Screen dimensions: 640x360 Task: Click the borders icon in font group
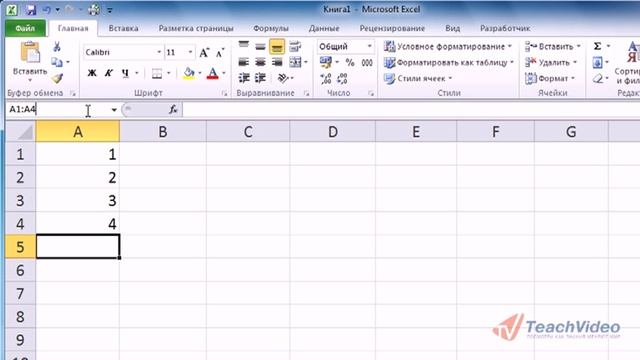point(157,73)
